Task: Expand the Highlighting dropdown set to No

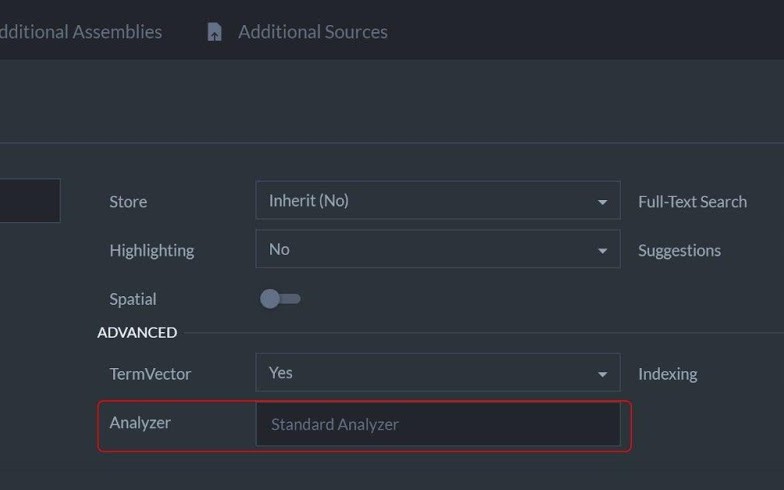Action: [x=437, y=250]
